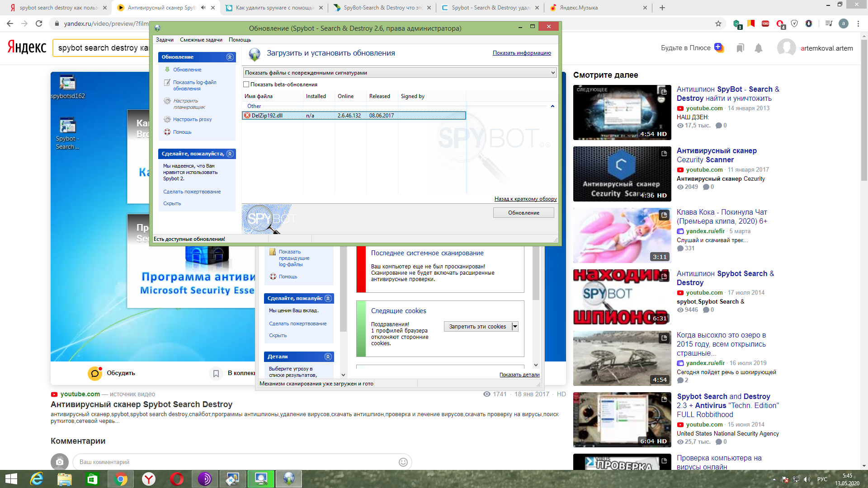Open Запретить эти cookies dropdown arrow
The image size is (868, 488).
pyautogui.click(x=515, y=327)
